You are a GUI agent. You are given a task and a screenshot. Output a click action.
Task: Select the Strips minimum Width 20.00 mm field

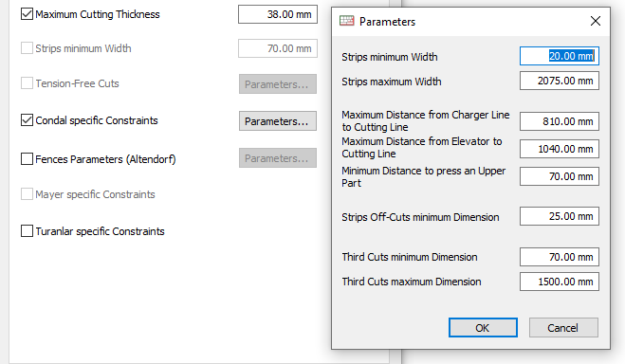pos(560,56)
